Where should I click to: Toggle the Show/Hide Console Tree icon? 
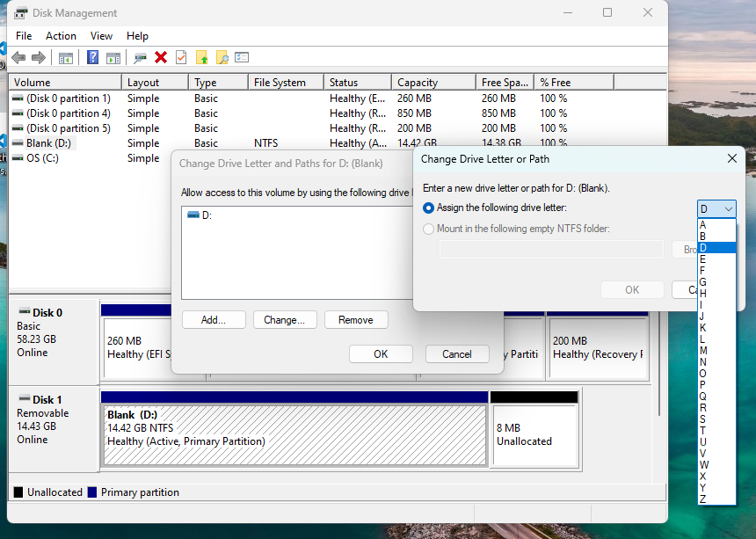pyautogui.click(x=66, y=58)
